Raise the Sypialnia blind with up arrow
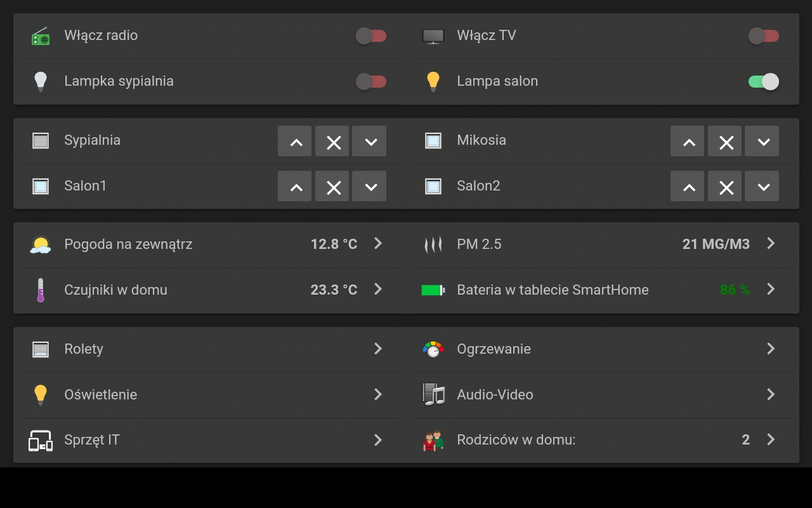Viewport: 812px width, 508px height. point(295,141)
